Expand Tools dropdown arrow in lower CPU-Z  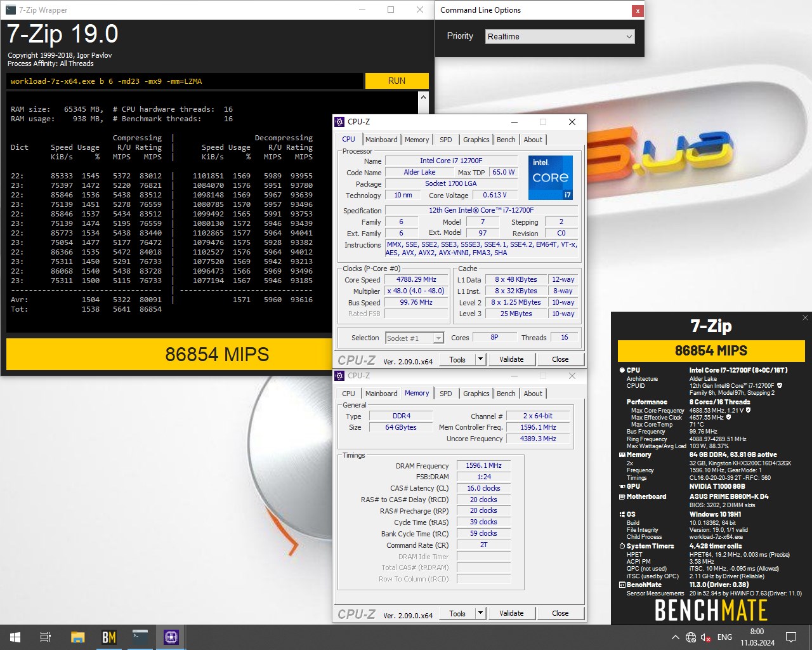coord(480,613)
